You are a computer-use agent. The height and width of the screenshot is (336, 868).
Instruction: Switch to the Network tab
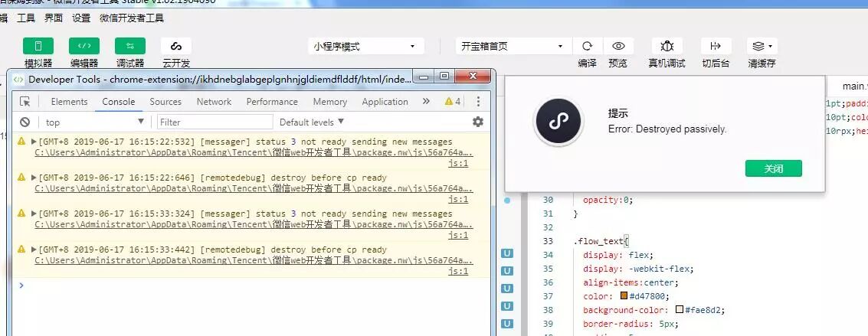coord(215,102)
